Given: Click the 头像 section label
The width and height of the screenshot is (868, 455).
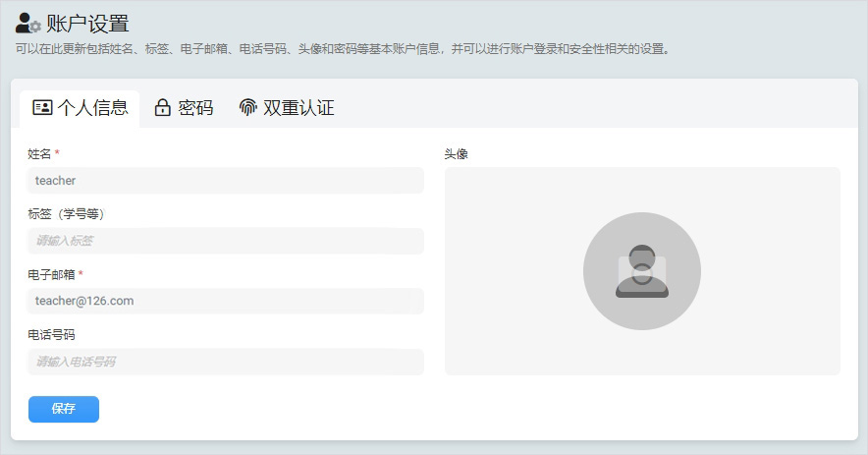Looking at the screenshot, I should coord(456,154).
